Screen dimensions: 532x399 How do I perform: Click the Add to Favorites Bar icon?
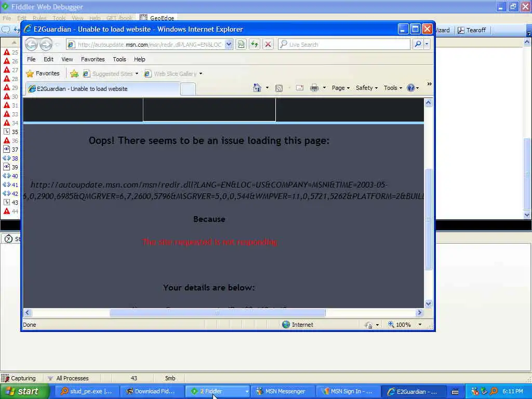(x=74, y=73)
